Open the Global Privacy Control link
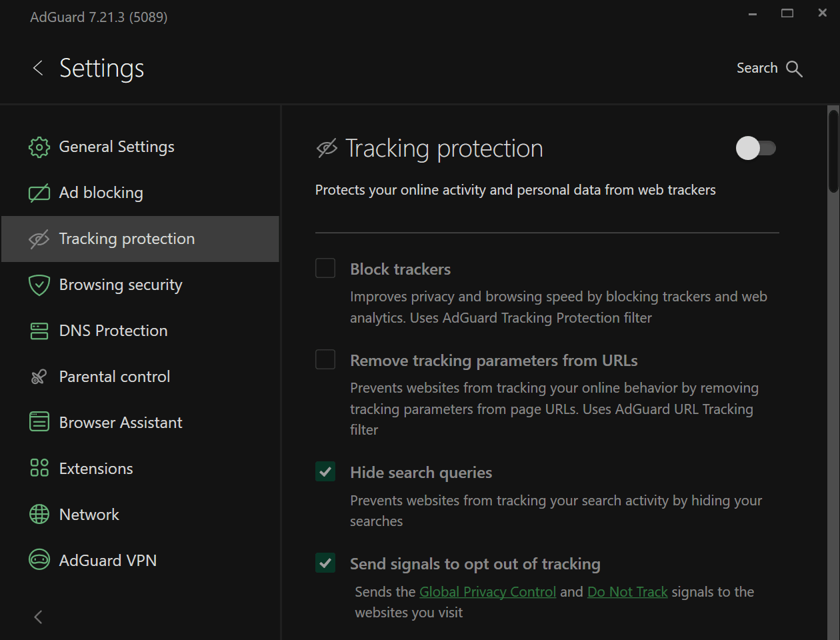 click(487, 592)
